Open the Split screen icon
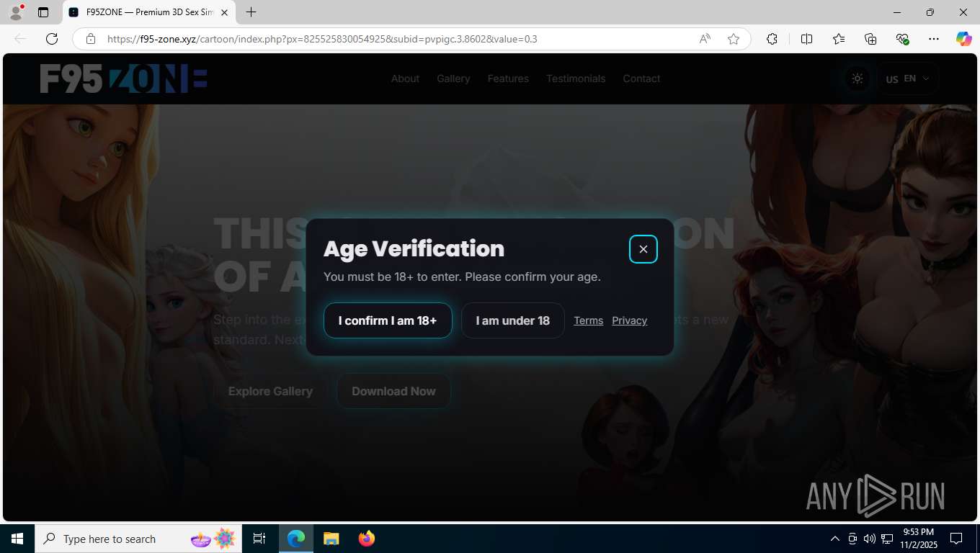 806,39
